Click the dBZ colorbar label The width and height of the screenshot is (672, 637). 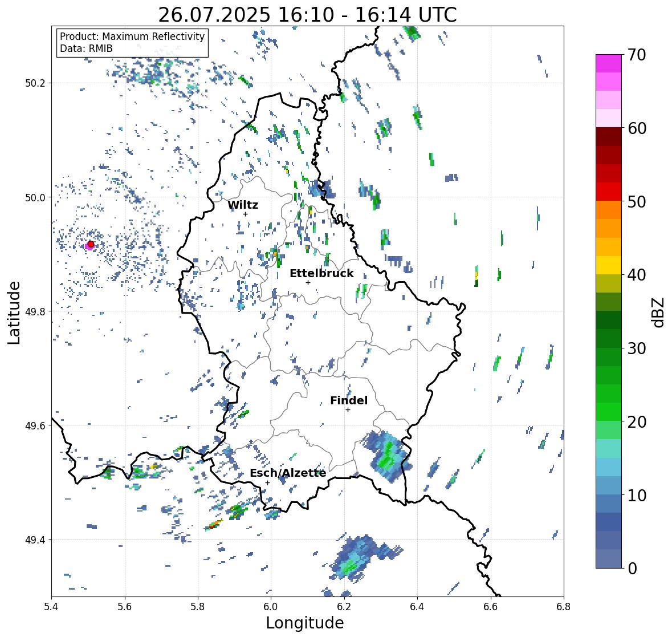[x=659, y=312]
